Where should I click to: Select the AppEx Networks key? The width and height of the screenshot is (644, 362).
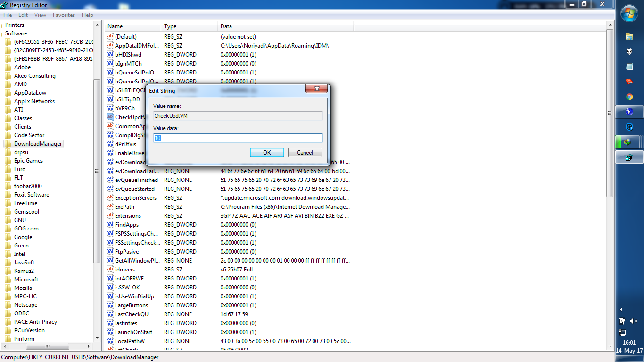34,101
